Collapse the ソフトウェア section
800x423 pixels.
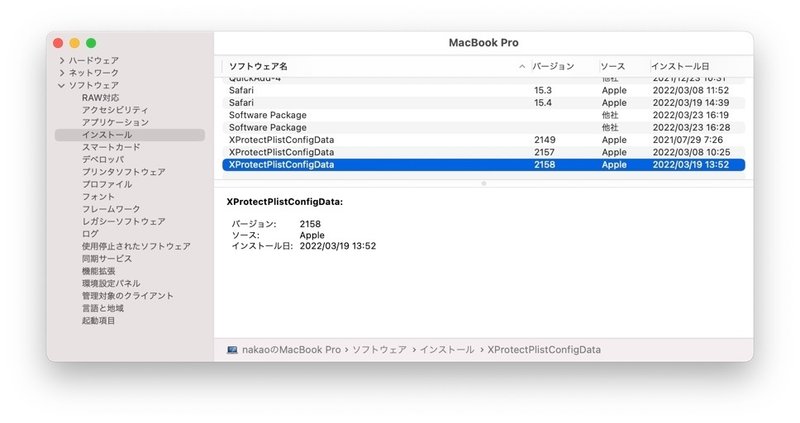coord(62,85)
